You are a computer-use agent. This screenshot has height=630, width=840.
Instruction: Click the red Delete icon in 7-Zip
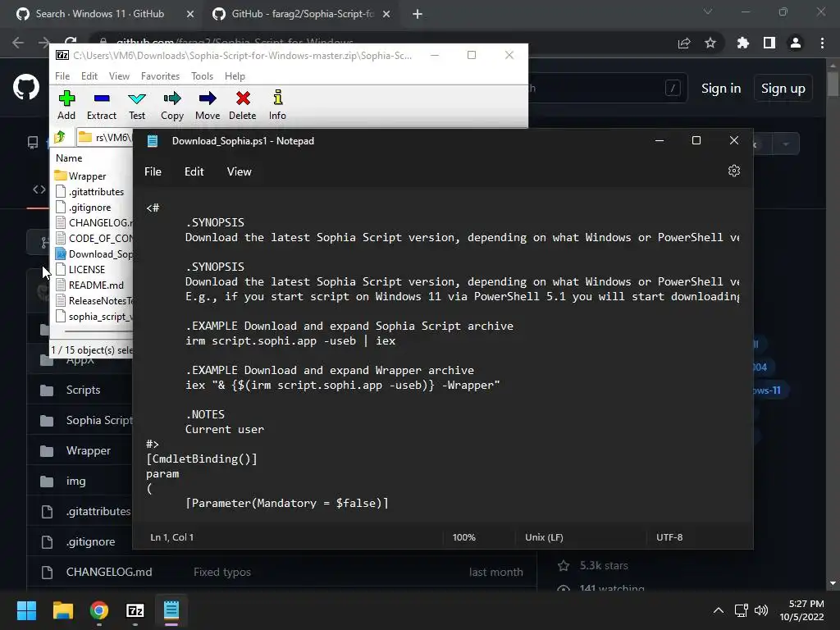243,105
